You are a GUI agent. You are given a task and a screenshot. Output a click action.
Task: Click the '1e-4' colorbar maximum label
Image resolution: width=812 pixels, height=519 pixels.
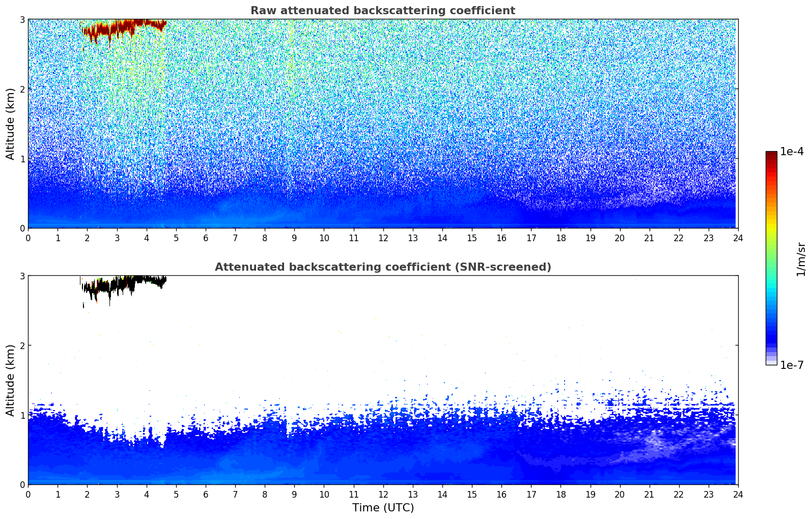coord(792,152)
